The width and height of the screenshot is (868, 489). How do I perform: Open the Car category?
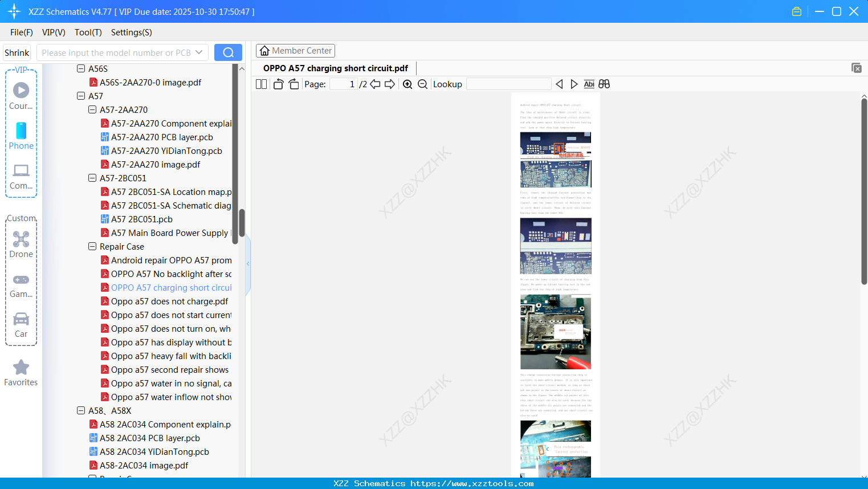tap(21, 325)
